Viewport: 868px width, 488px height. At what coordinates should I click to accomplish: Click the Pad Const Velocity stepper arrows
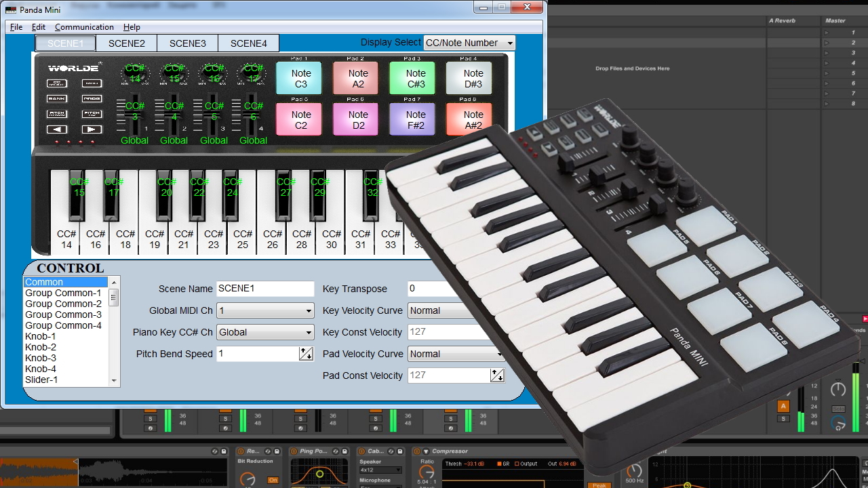click(497, 375)
